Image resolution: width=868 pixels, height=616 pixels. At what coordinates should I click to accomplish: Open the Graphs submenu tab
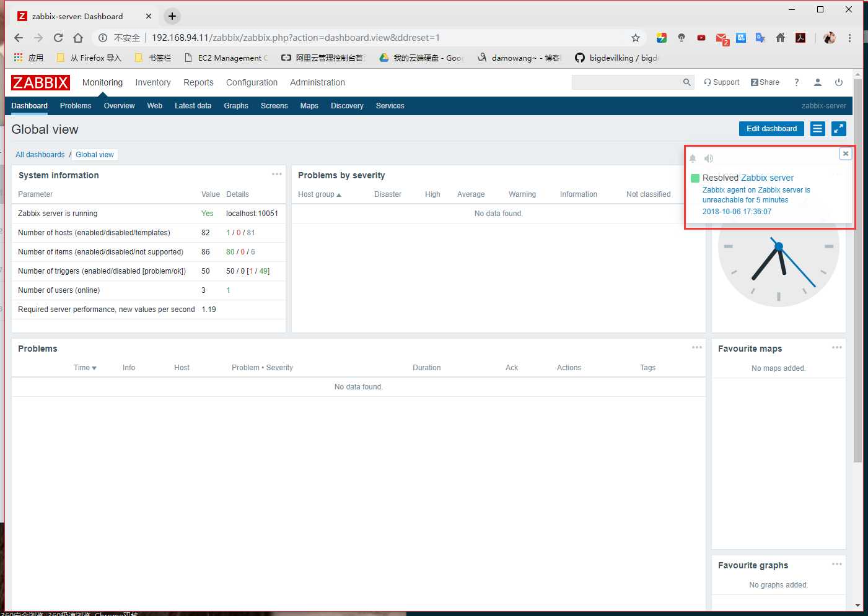coord(236,106)
